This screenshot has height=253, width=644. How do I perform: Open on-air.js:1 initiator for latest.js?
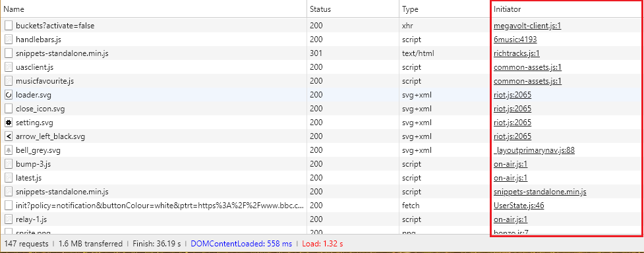pos(510,178)
